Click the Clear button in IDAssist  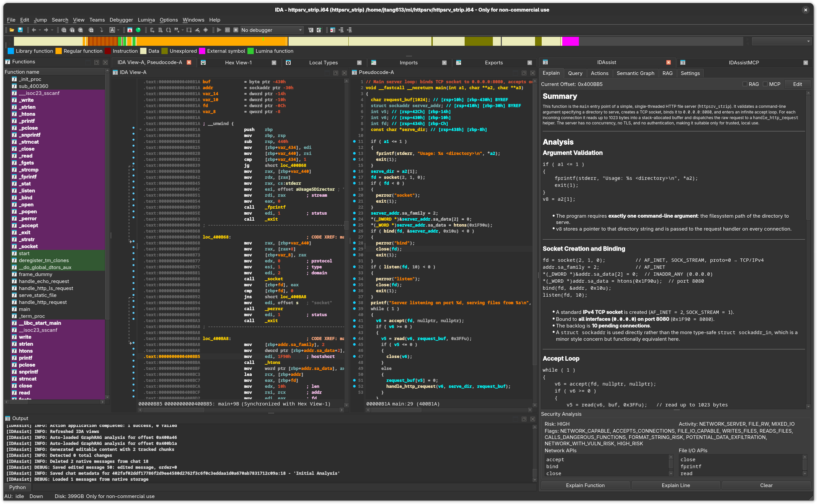(766, 485)
